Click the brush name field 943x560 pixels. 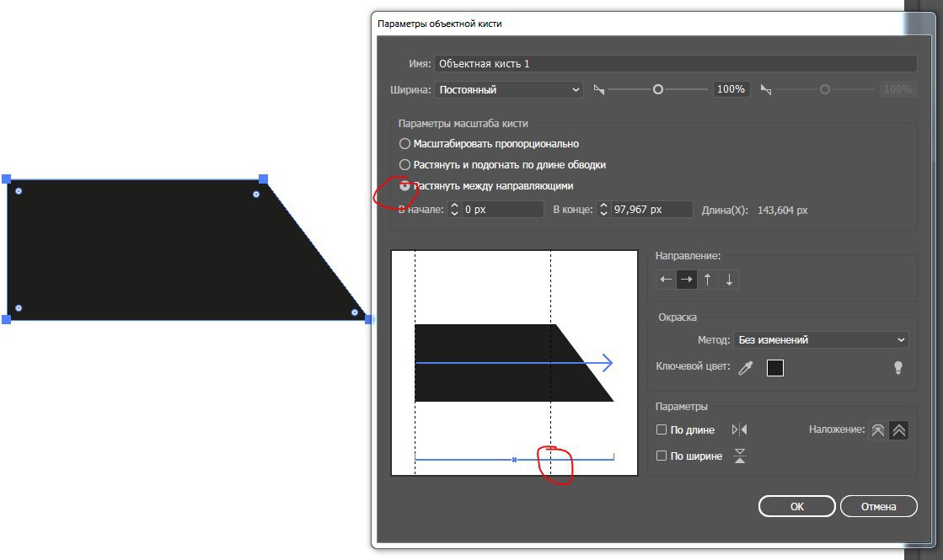tap(675, 64)
